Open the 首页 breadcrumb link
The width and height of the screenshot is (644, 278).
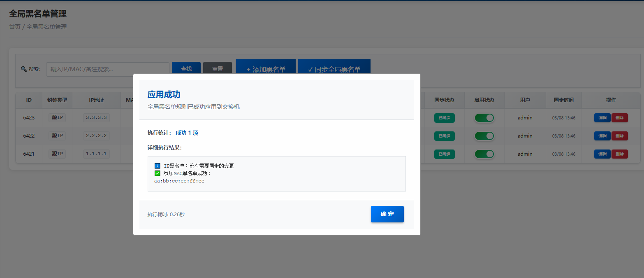coord(14,27)
